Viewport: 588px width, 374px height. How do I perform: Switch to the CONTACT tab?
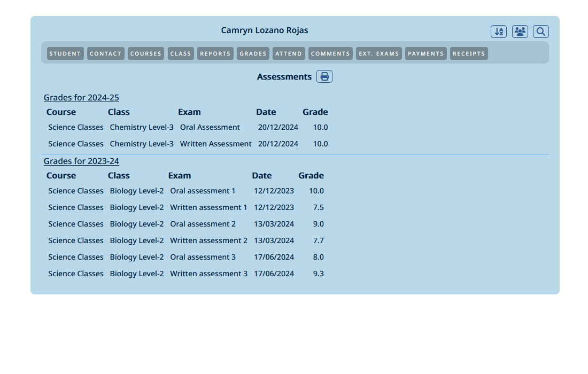[x=106, y=53]
